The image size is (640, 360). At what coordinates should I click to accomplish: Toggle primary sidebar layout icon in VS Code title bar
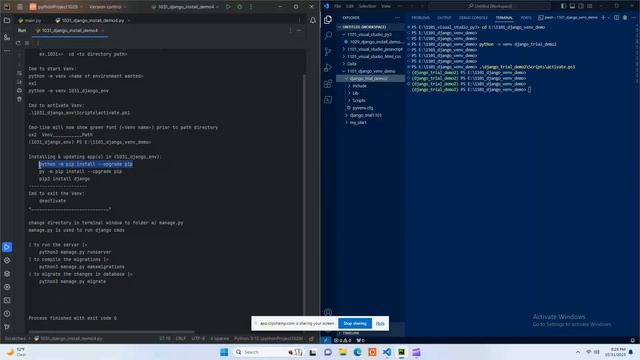pyautogui.click(x=564, y=6)
